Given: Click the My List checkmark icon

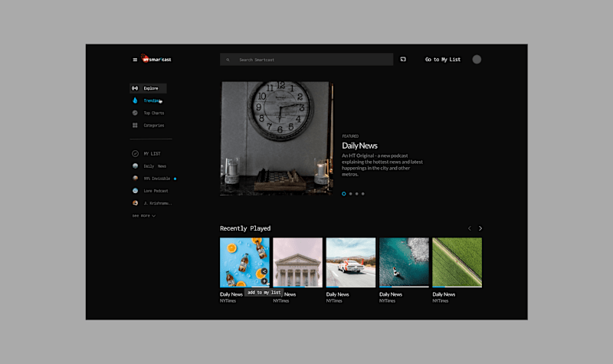Looking at the screenshot, I should coord(136,154).
